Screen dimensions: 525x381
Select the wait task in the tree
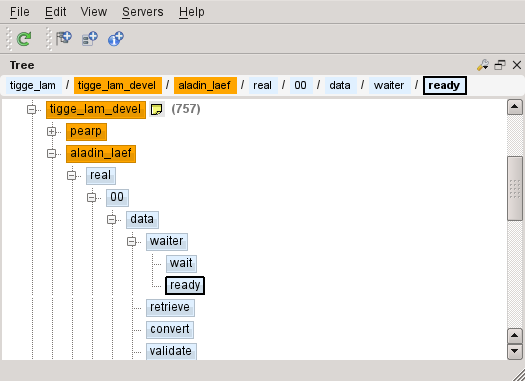pyautogui.click(x=181, y=264)
